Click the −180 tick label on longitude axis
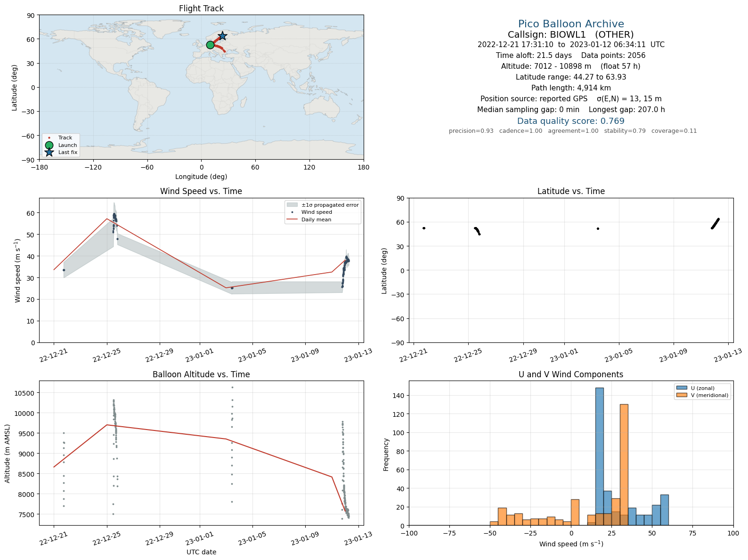This screenshot has height=560, width=748. [39, 167]
